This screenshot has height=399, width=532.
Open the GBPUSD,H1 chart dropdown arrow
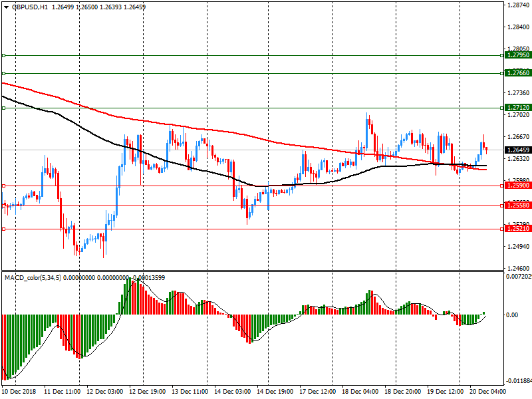click(6, 7)
